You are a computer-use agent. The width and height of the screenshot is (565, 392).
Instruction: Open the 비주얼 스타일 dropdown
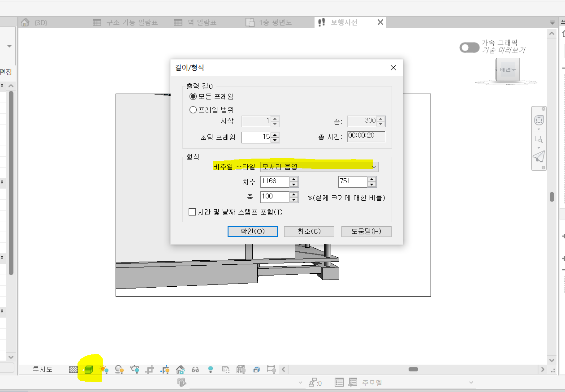(x=319, y=167)
